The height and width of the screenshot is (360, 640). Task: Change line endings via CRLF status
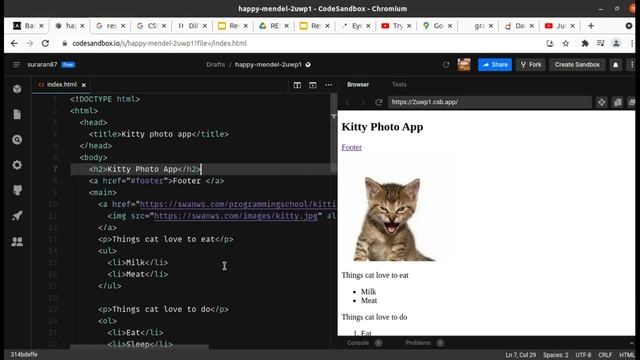[605, 355]
